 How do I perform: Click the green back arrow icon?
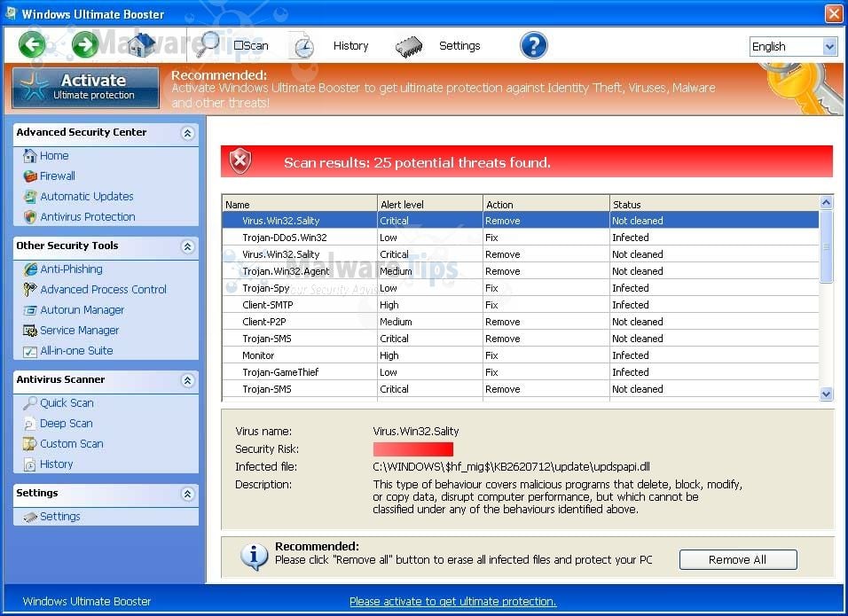point(32,45)
